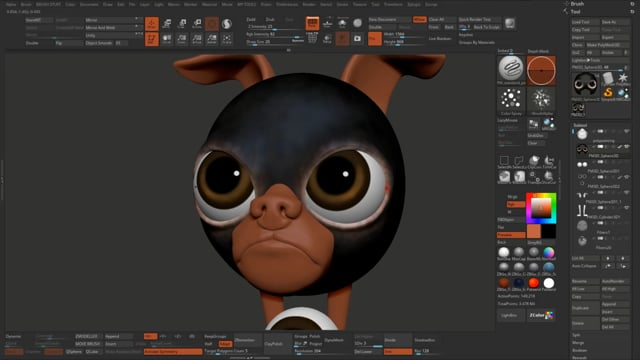The width and height of the screenshot is (640, 360).
Task: Pick the rainbow normal material sphere
Action: tap(549, 252)
